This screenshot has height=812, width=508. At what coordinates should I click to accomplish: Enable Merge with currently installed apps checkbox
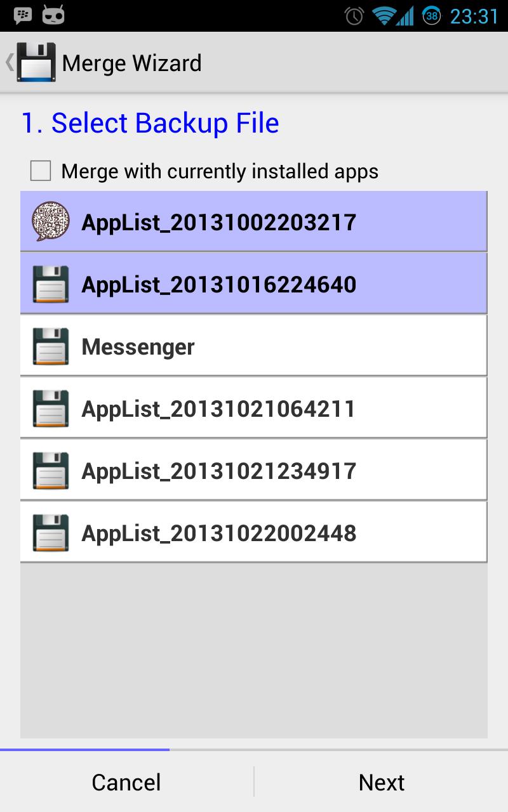tap(41, 171)
